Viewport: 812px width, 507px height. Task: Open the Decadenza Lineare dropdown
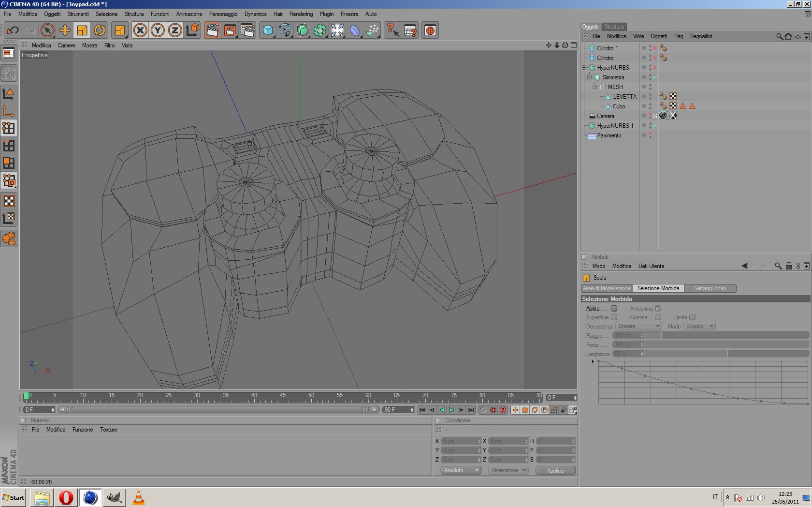click(638, 327)
